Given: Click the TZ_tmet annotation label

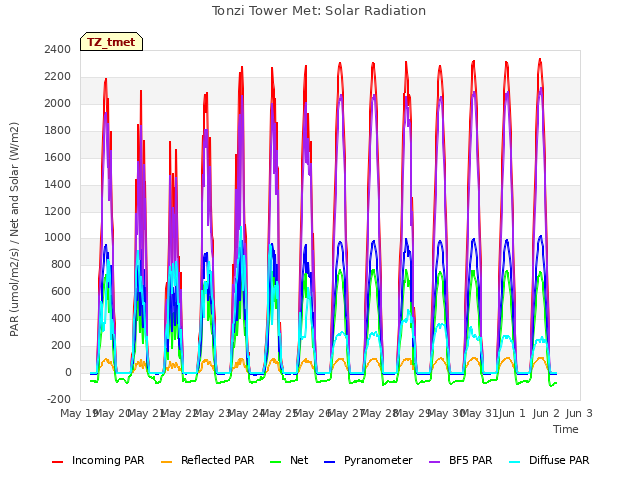Looking at the screenshot, I should pyautogui.click(x=111, y=42).
